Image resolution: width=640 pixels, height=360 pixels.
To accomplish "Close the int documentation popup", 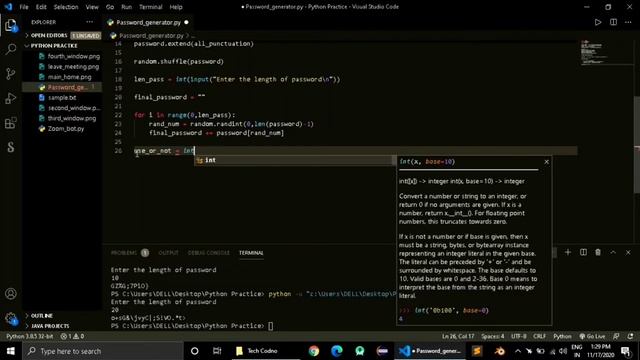I will (x=547, y=162).
